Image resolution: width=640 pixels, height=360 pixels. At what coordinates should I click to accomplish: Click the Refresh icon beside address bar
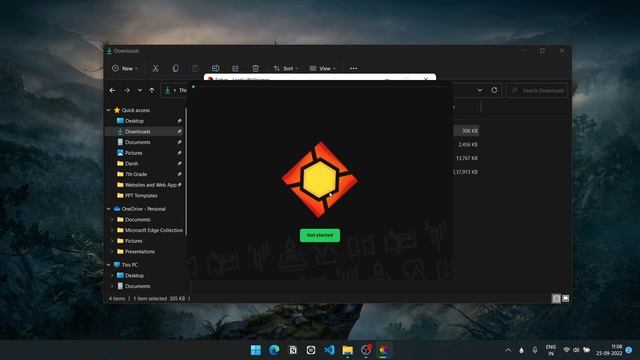point(494,90)
